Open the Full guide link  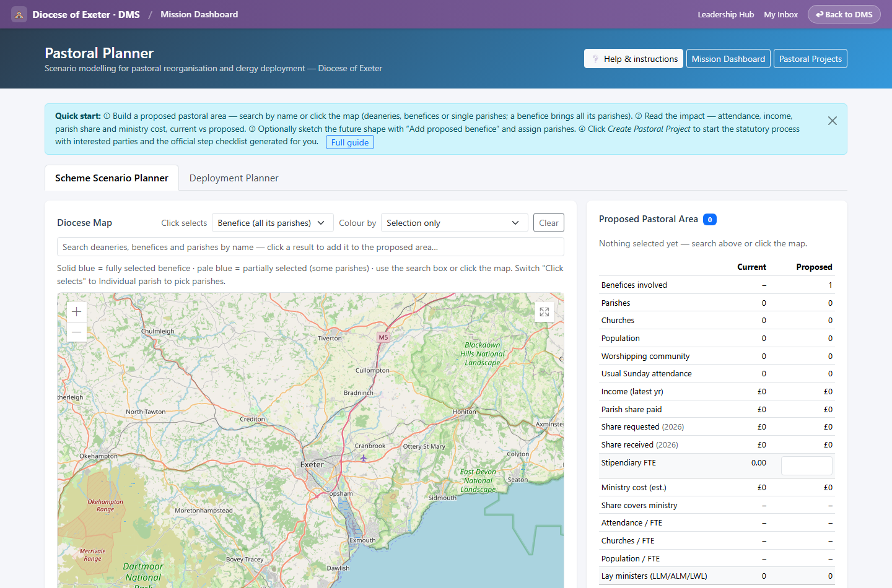[350, 142]
